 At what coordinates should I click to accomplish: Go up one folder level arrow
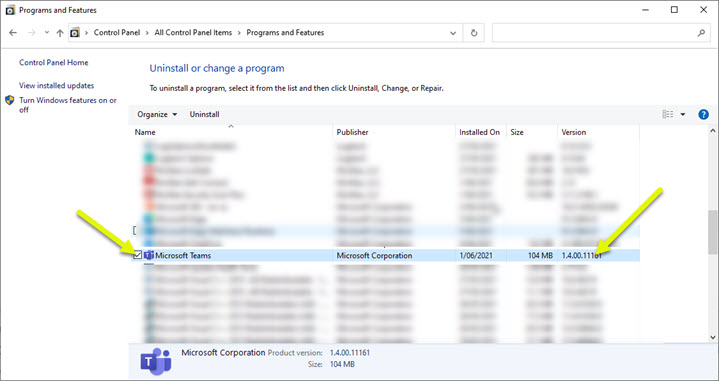pos(60,33)
